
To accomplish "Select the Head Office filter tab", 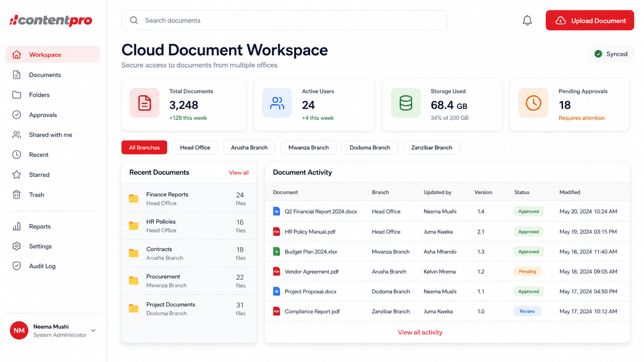I will pos(195,147).
